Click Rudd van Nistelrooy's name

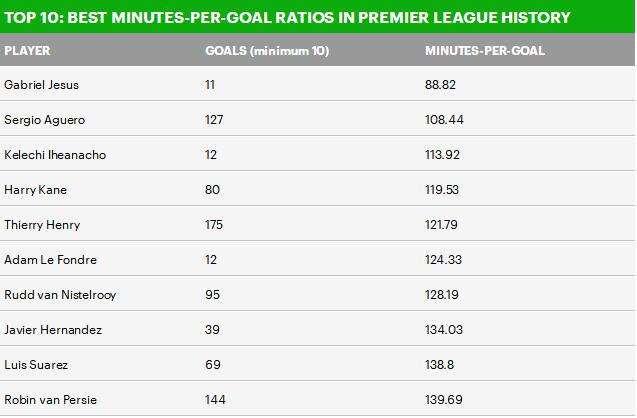click(x=56, y=295)
